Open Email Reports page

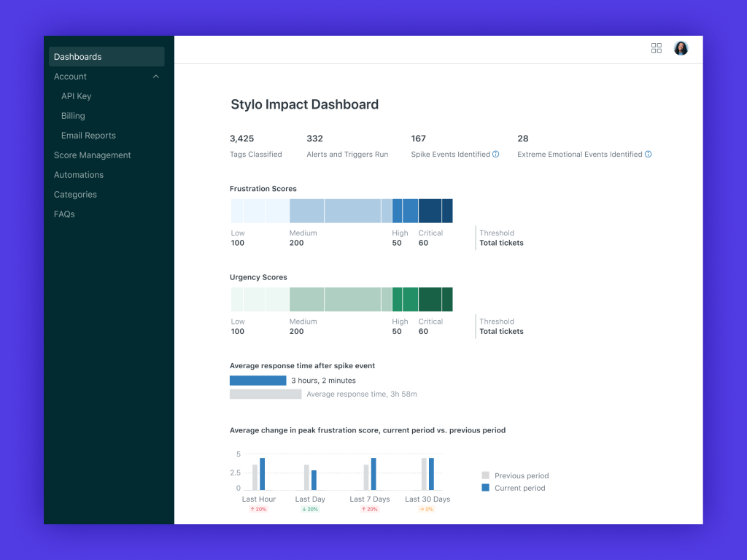pos(88,136)
